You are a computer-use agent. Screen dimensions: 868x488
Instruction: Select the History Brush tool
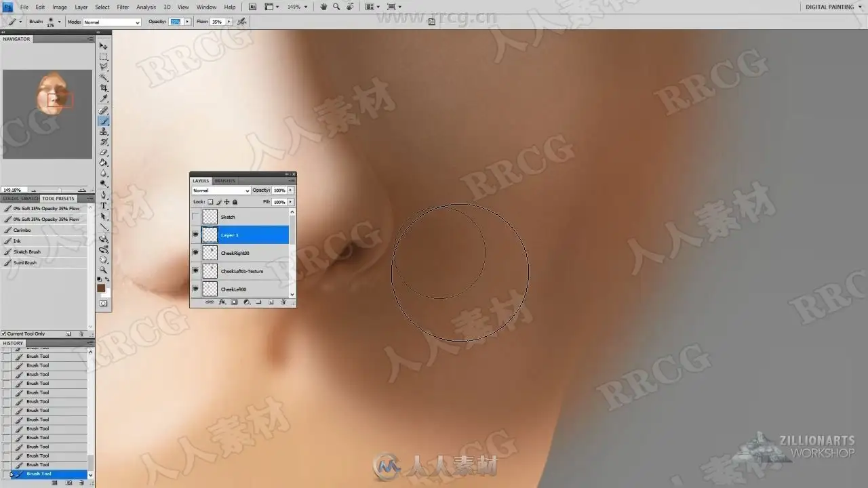[104, 142]
